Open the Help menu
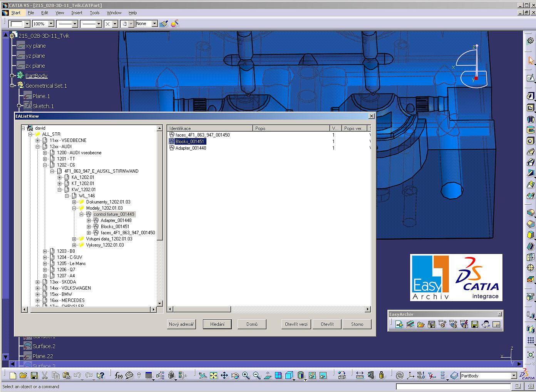Viewport: 536px width, 392px height. [x=132, y=13]
